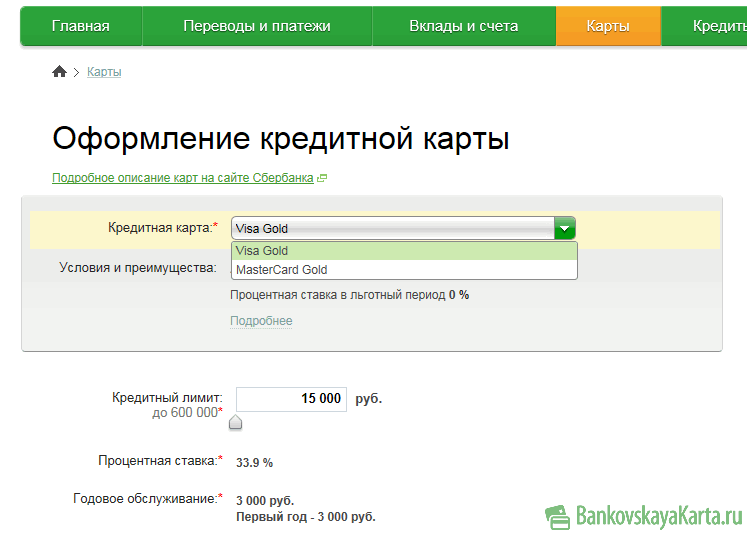Click the Кредитный лимит field label
Image resolution: width=747 pixels, height=535 pixels.
pyautogui.click(x=167, y=398)
